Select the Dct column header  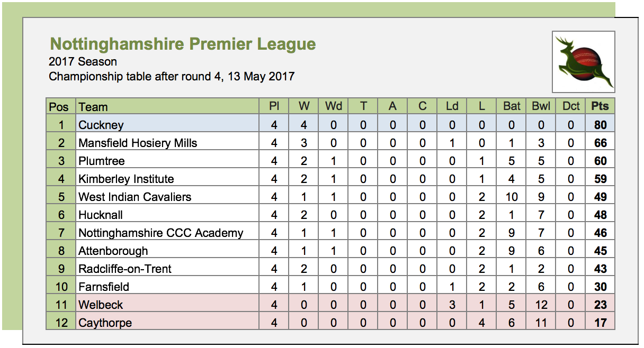pyautogui.click(x=571, y=106)
